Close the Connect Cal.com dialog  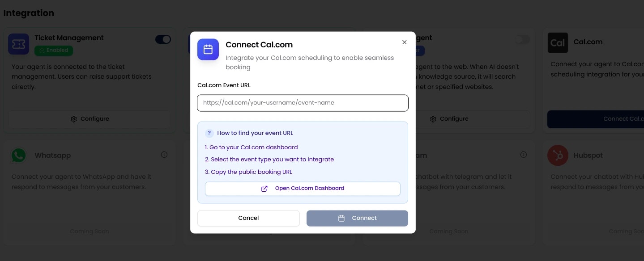tap(405, 42)
